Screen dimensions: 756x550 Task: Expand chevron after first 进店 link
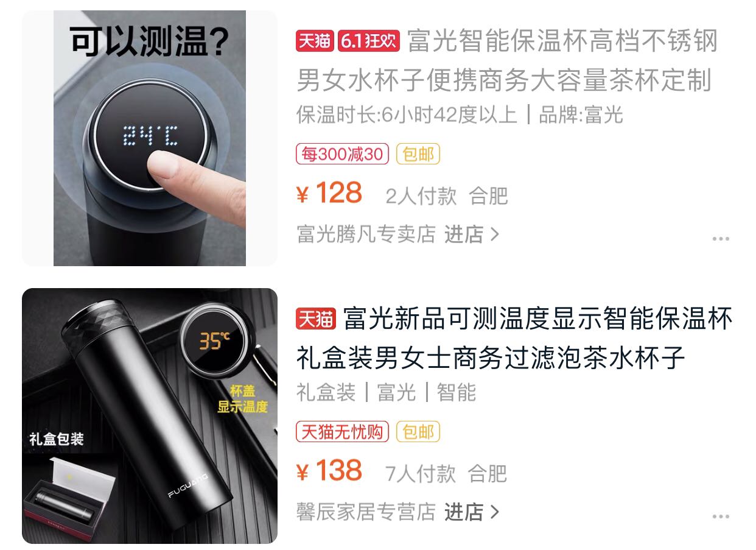[494, 234]
